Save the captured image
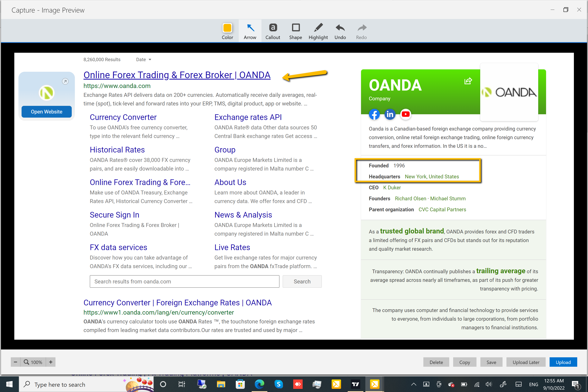The width and height of the screenshot is (588, 392). 491,362
